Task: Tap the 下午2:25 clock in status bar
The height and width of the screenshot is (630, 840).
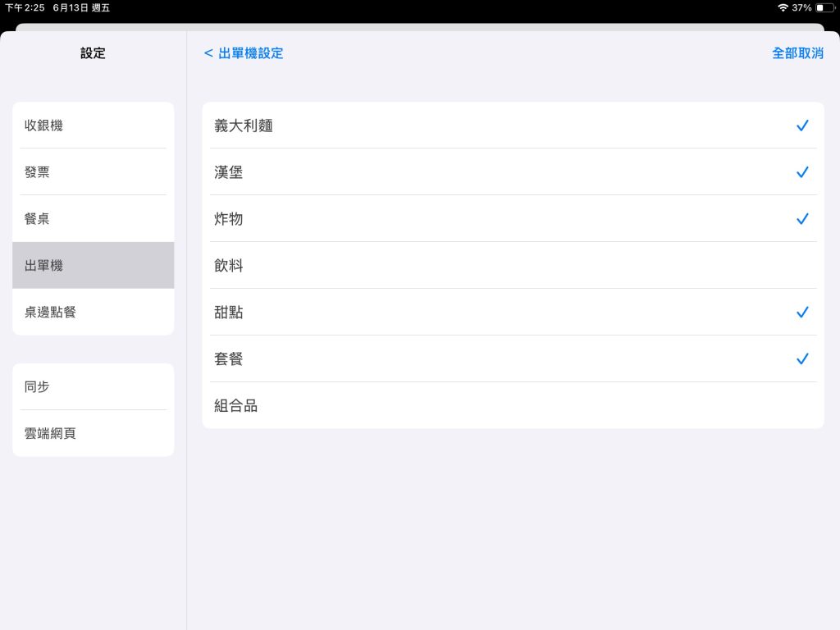Action: pyautogui.click(x=25, y=7)
